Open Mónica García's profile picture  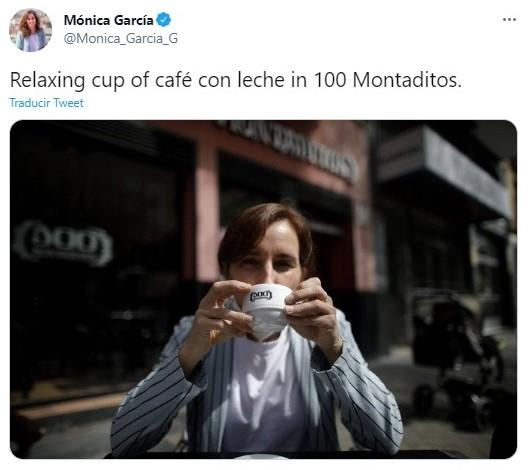click(x=31, y=30)
